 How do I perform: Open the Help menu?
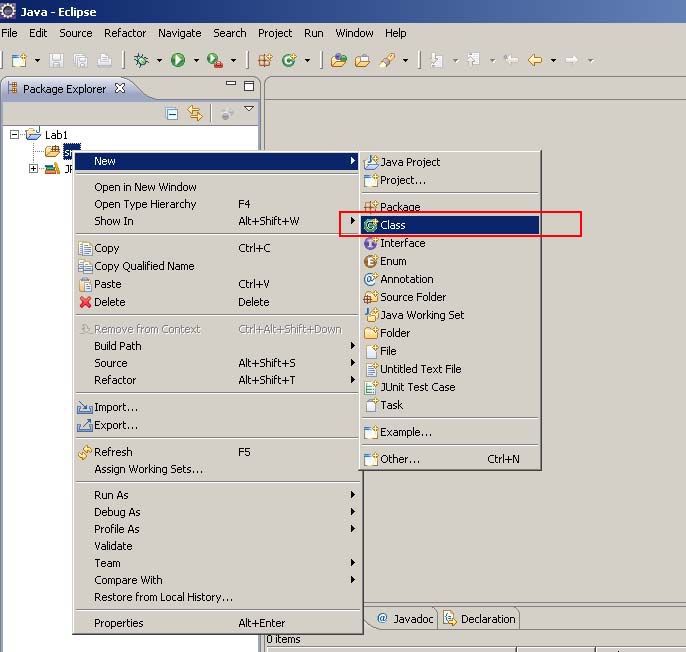click(396, 33)
